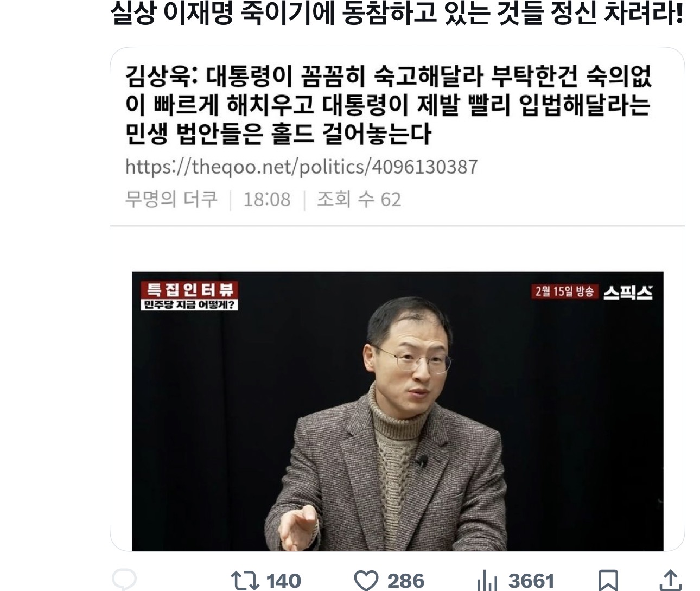Open the reply speech bubble icon

(124, 580)
